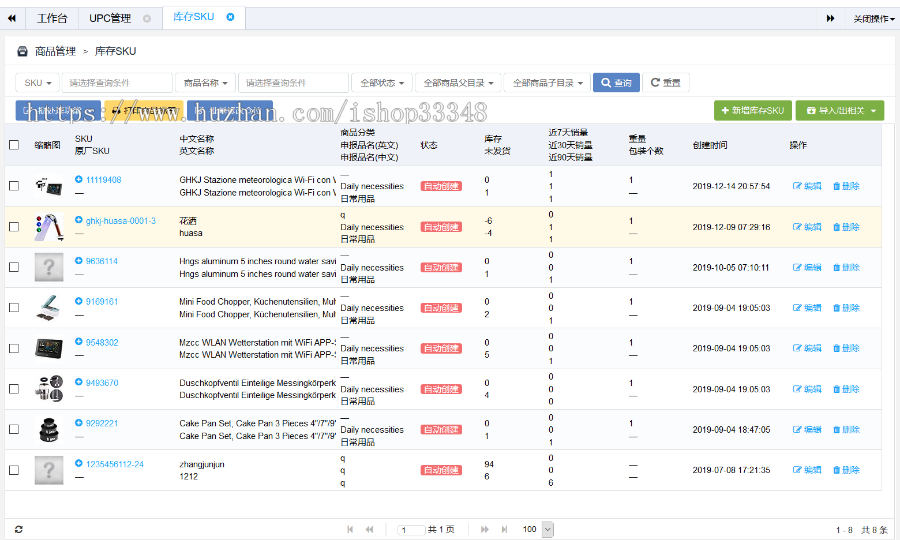Click the 商品管理 breadcrumb link

55,51
